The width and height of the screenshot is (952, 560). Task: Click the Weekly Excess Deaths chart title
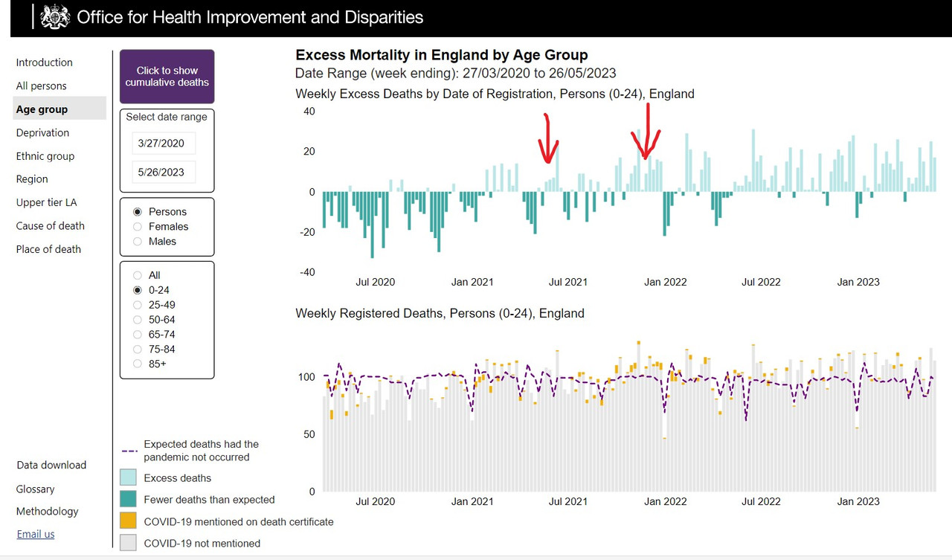[x=495, y=94]
